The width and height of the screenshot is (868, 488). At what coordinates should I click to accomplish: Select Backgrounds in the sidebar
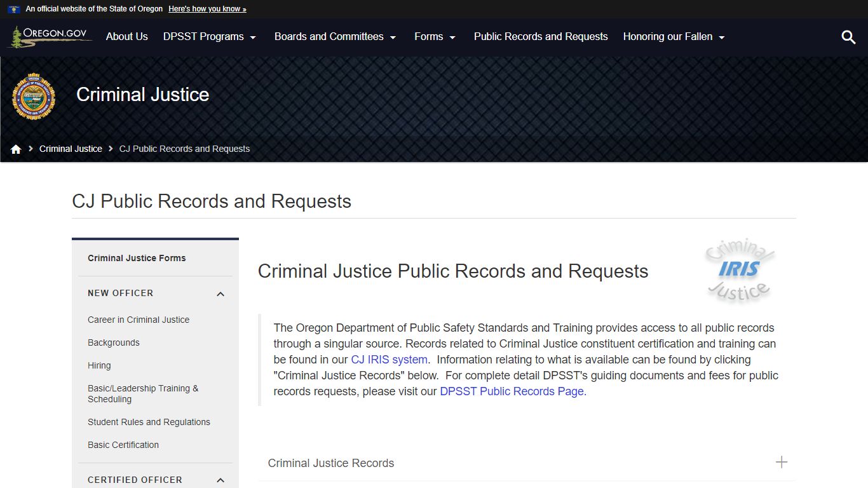pyautogui.click(x=114, y=342)
